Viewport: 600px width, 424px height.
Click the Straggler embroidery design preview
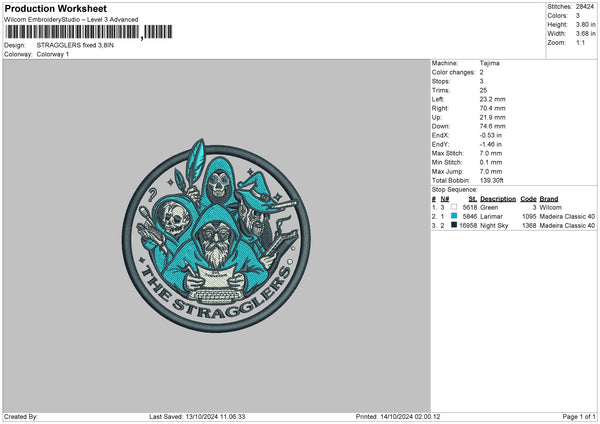point(216,235)
